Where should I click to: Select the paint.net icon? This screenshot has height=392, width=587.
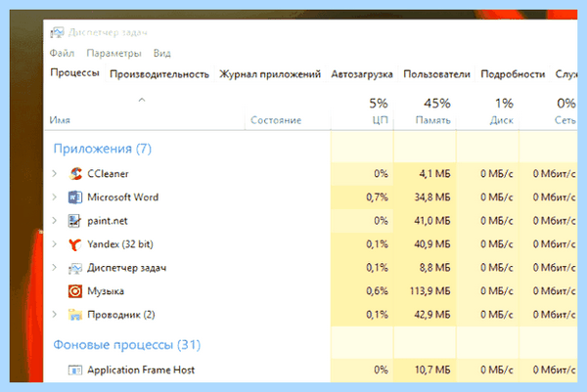click(x=74, y=221)
